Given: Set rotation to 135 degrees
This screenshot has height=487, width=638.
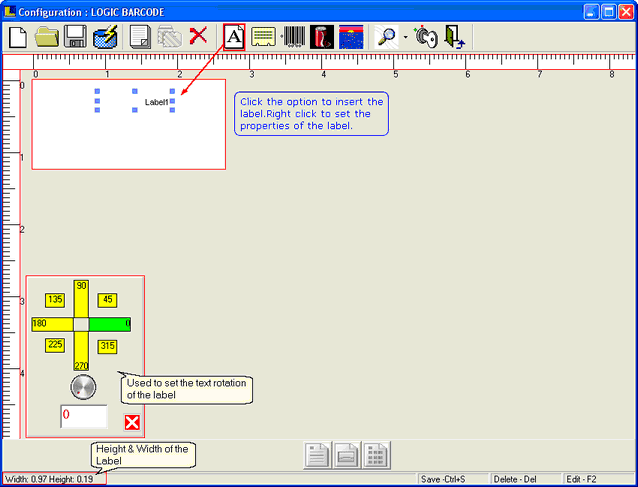Looking at the screenshot, I should (x=55, y=300).
